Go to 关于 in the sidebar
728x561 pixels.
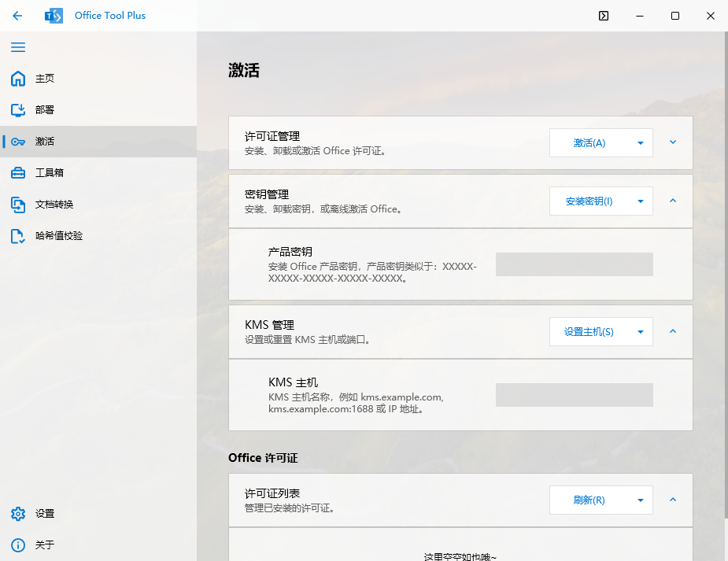tap(98, 545)
